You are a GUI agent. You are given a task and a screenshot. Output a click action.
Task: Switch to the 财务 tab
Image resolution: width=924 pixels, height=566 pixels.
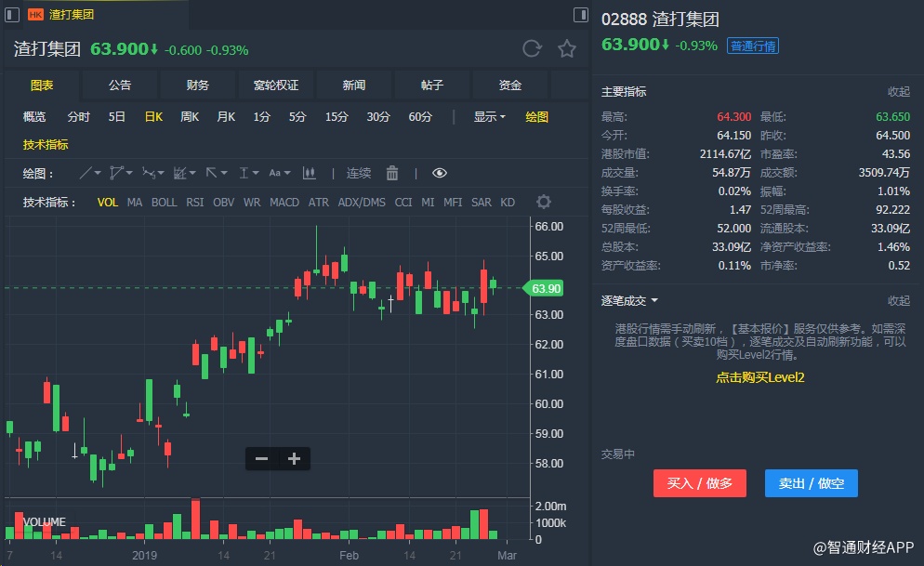tap(198, 86)
